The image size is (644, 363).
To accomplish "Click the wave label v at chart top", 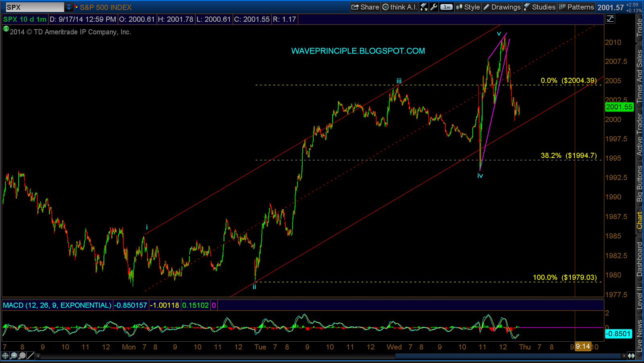I will (499, 34).
